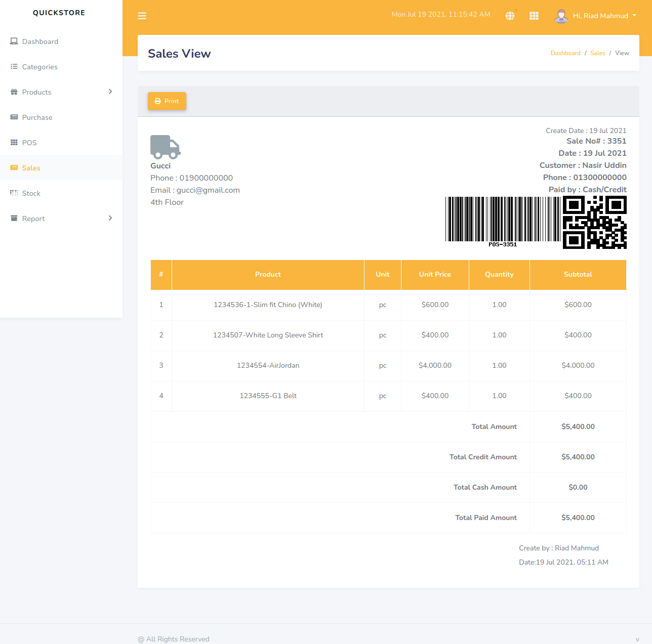Open the globe language icon

point(510,16)
